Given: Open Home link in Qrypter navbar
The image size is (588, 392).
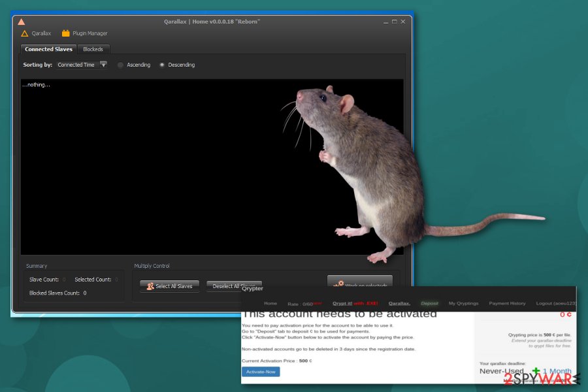Looking at the screenshot, I should coord(270,303).
